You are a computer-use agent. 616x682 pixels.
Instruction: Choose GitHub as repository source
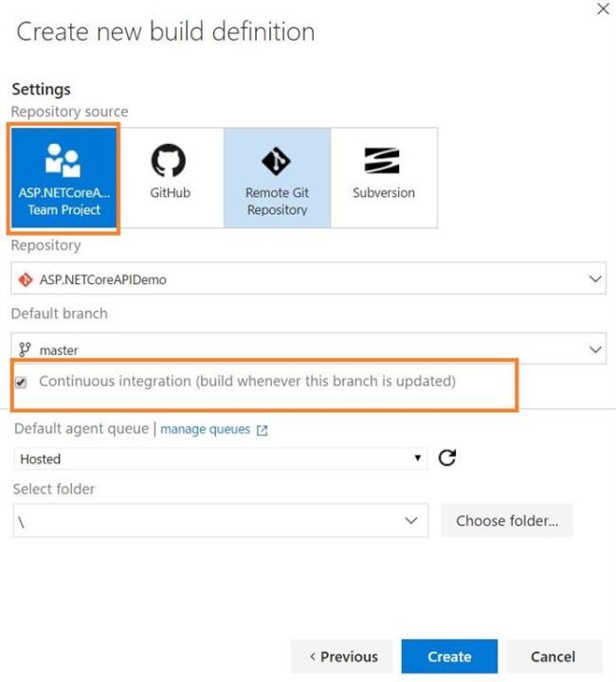pyautogui.click(x=170, y=177)
